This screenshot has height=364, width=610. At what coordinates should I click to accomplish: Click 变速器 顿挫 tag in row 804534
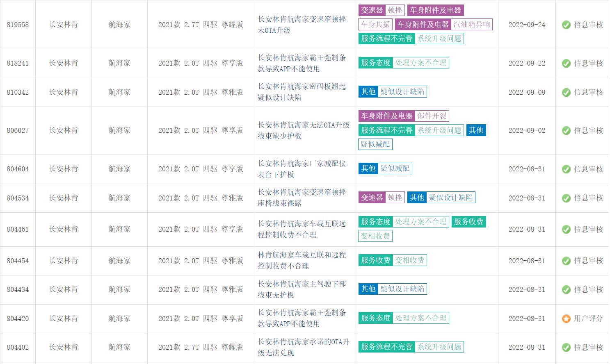[x=382, y=198]
